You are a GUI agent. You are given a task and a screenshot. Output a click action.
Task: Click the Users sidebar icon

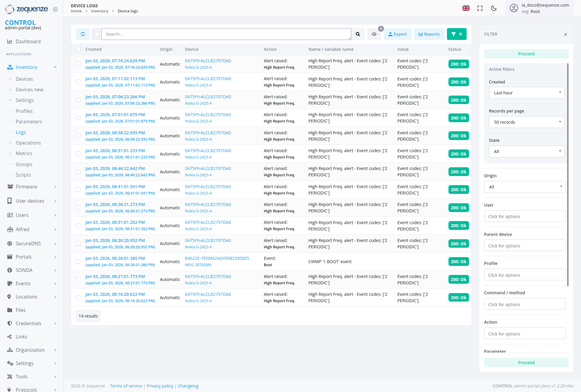tap(10, 215)
